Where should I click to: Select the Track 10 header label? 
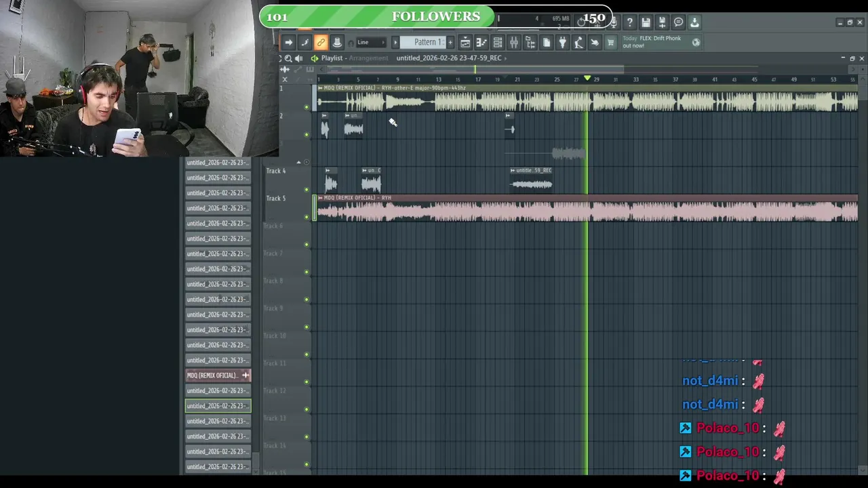[275, 335]
